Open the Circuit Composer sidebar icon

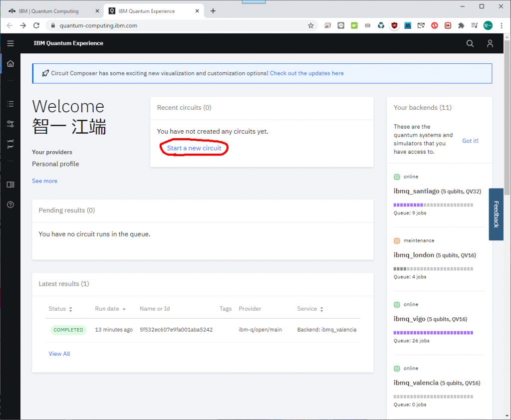(x=10, y=124)
